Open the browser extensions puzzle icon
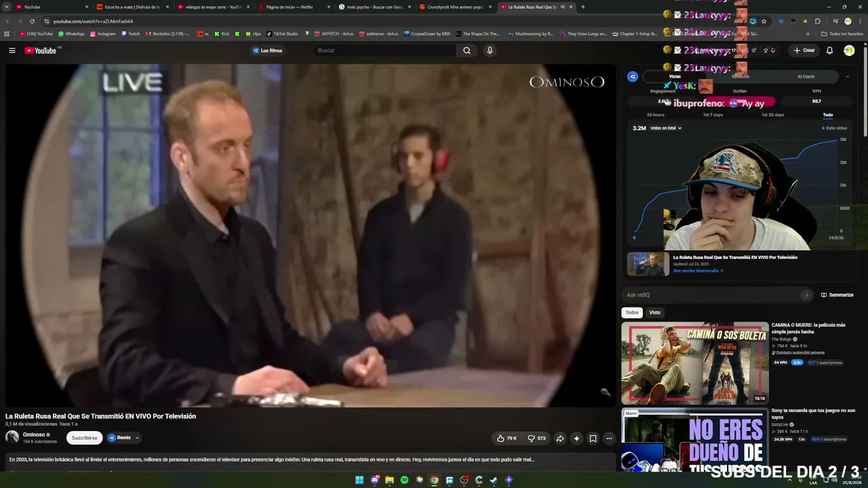The height and width of the screenshot is (488, 868). point(817,21)
